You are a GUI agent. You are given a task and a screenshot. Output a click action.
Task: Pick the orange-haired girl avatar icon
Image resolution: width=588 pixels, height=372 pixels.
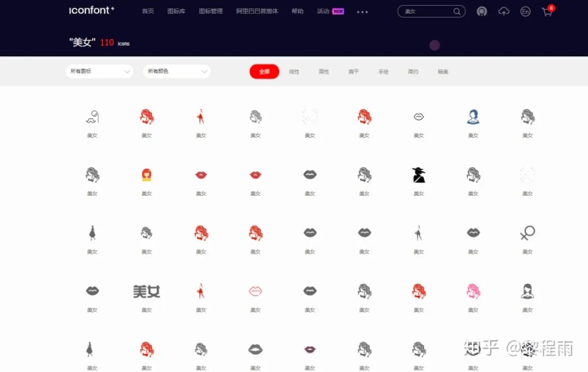click(147, 175)
